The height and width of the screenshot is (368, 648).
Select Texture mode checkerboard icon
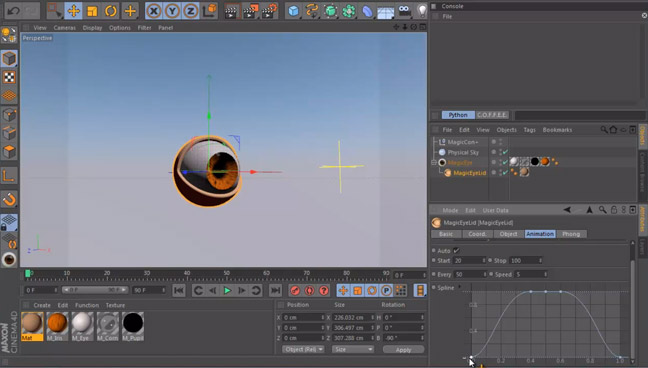(9, 77)
